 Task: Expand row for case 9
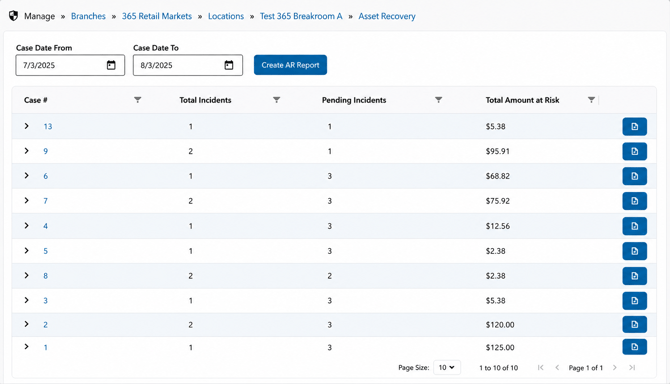(x=26, y=151)
